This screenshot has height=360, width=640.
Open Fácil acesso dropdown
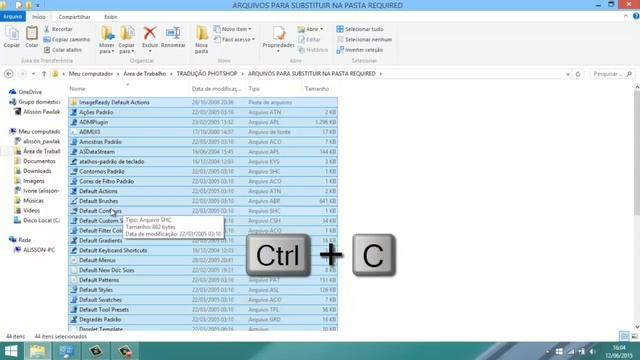tap(234, 40)
